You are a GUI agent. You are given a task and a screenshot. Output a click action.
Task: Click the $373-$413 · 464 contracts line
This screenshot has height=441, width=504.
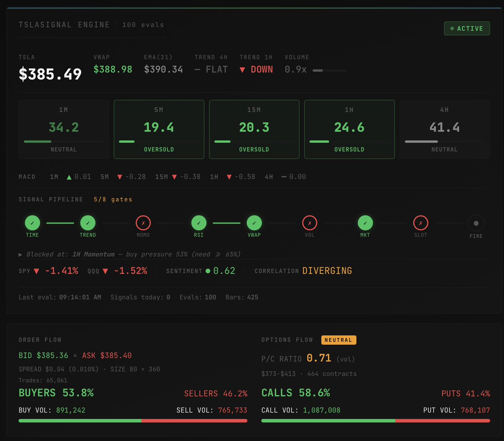click(309, 374)
